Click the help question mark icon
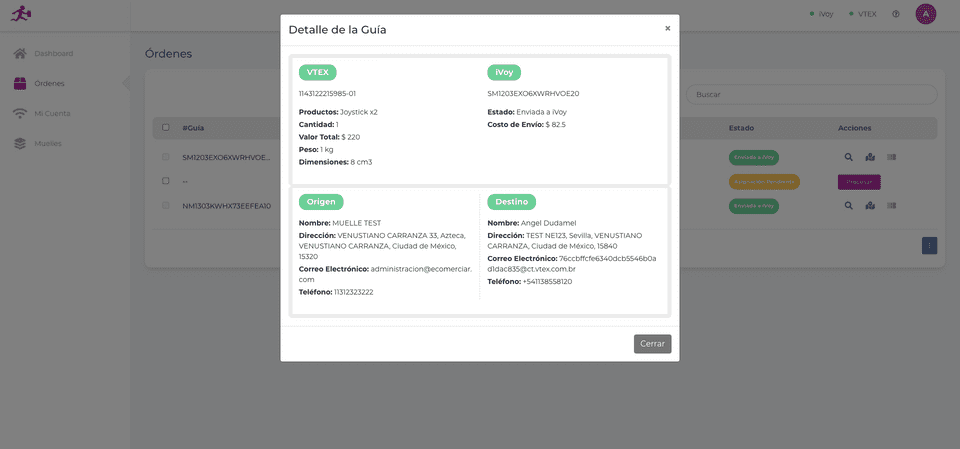 (896, 14)
